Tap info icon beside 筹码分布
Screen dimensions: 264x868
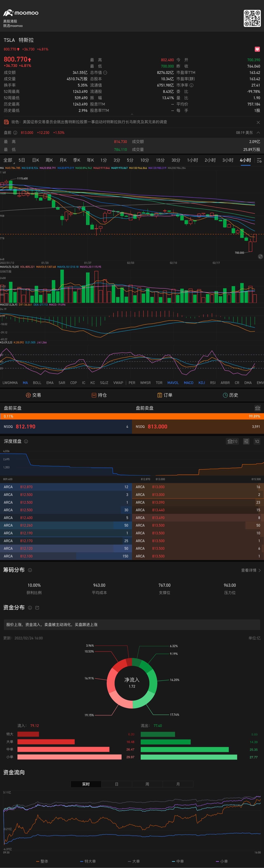pos(30,570)
